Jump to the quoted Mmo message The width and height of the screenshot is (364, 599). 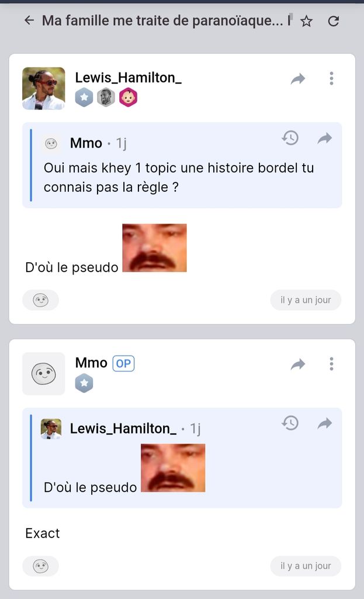pos(324,138)
